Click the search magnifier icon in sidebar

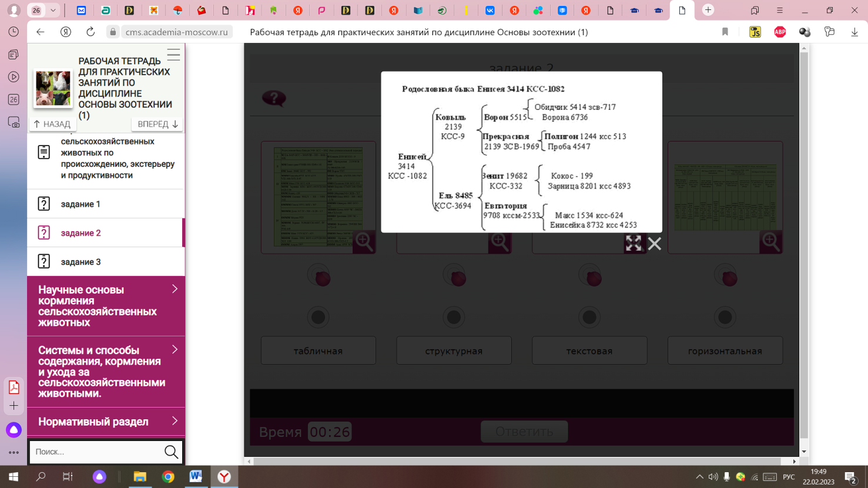(x=171, y=452)
